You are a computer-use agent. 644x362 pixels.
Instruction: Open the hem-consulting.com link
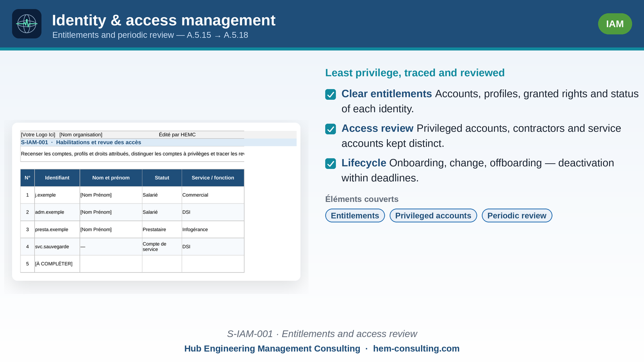click(416, 349)
